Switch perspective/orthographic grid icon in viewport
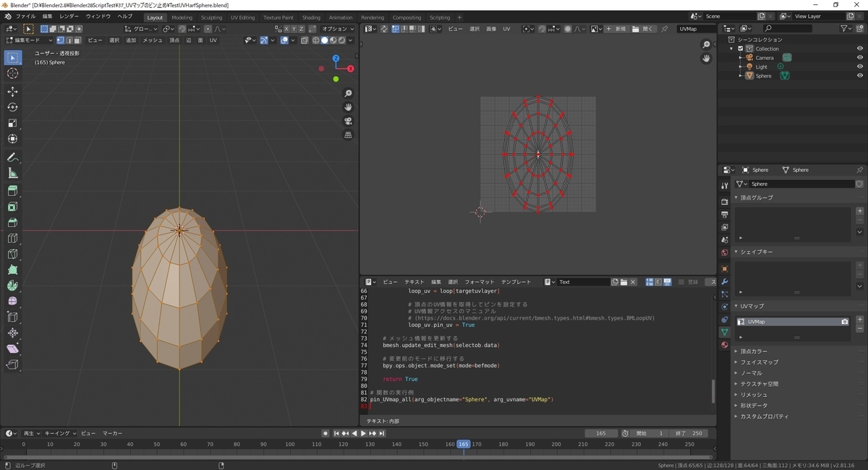Screen dimensions: 868x470 tap(348, 134)
